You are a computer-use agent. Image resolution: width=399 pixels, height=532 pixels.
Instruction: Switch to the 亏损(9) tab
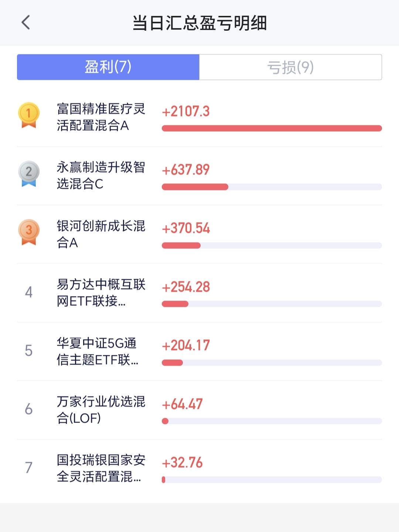(x=290, y=67)
